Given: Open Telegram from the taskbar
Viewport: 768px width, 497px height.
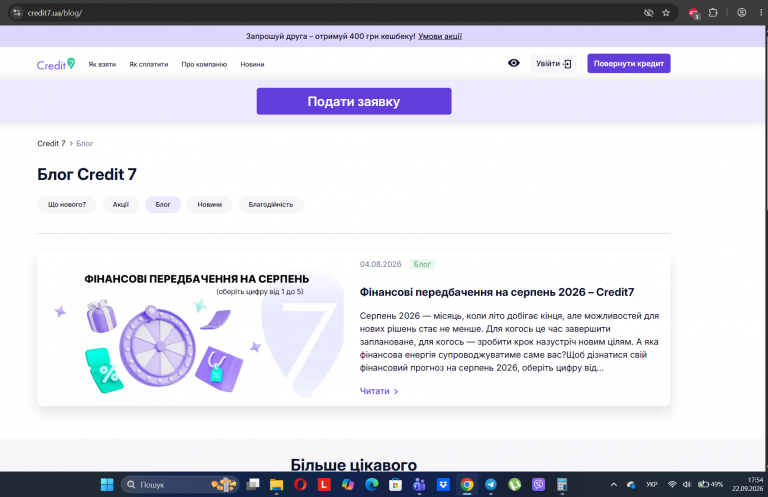Looking at the screenshot, I should tap(491, 485).
